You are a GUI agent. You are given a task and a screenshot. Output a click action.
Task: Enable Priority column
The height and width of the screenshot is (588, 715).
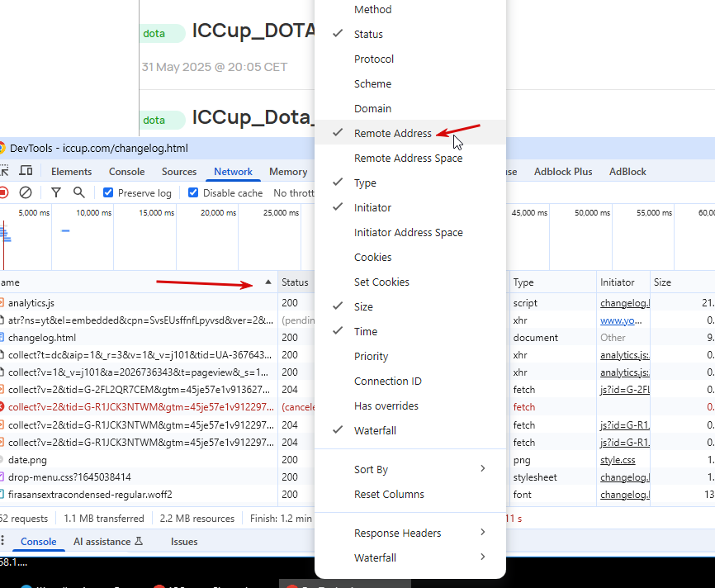410,356
